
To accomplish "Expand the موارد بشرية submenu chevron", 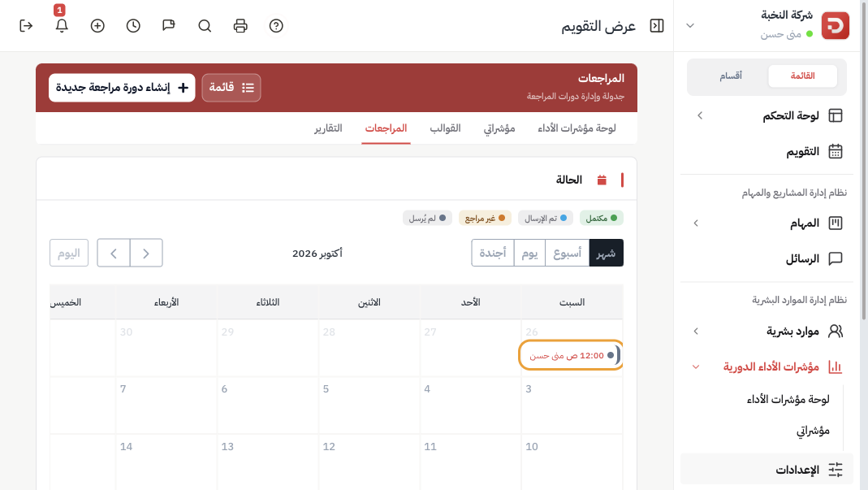I will (x=696, y=331).
